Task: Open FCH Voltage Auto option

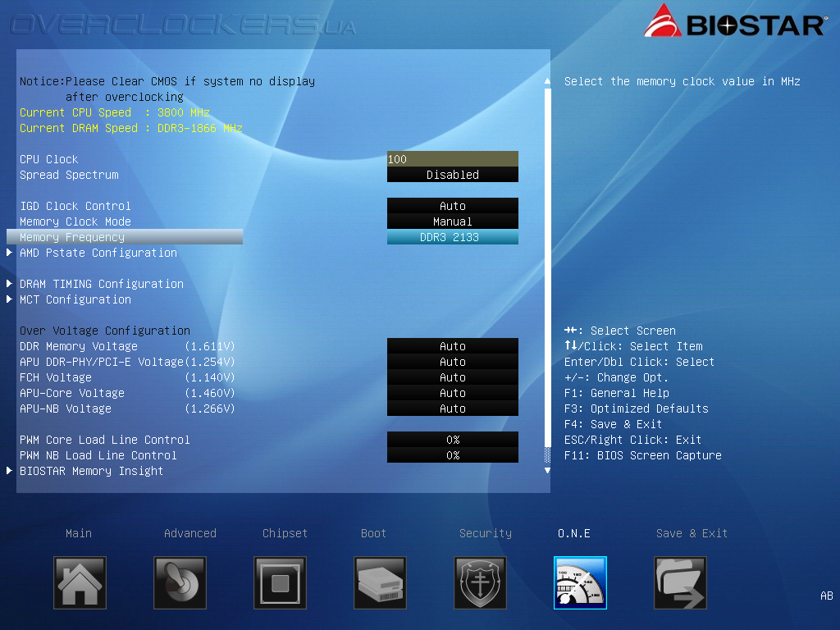Action: pos(453,377)
